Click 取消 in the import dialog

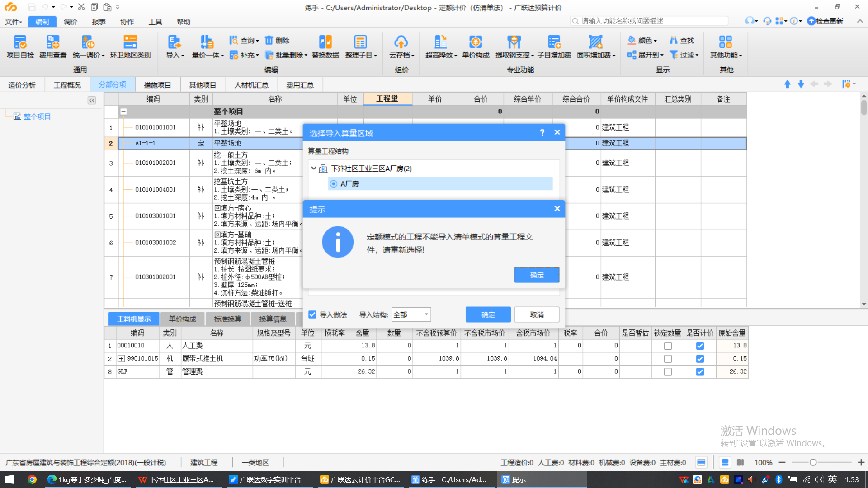pyautogui.click(x=537, y=314)
